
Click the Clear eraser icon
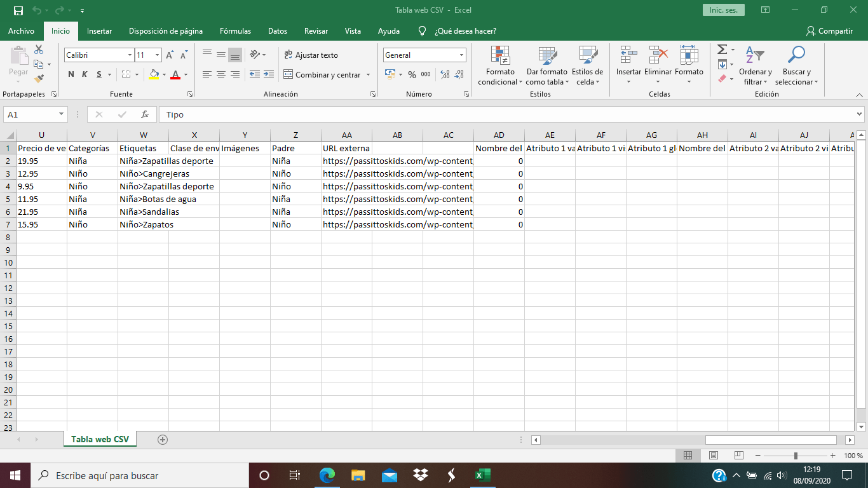tap(722, 79)
